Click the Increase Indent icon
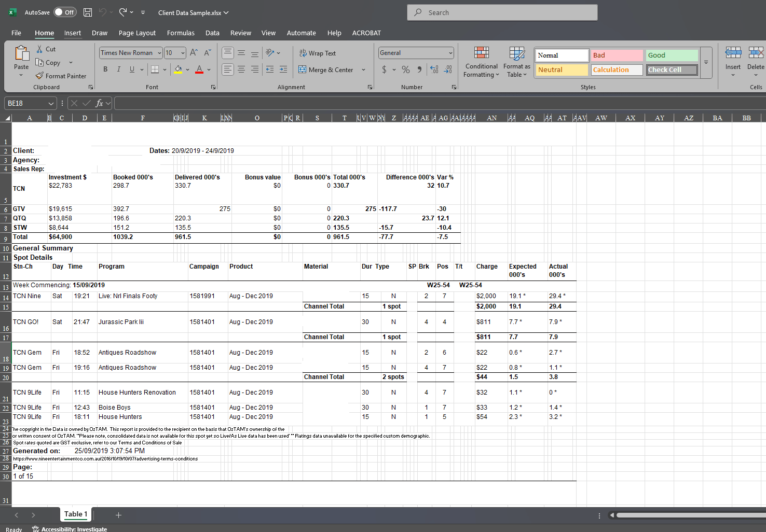The image size is (766, 532). click(x=283, y=69)
